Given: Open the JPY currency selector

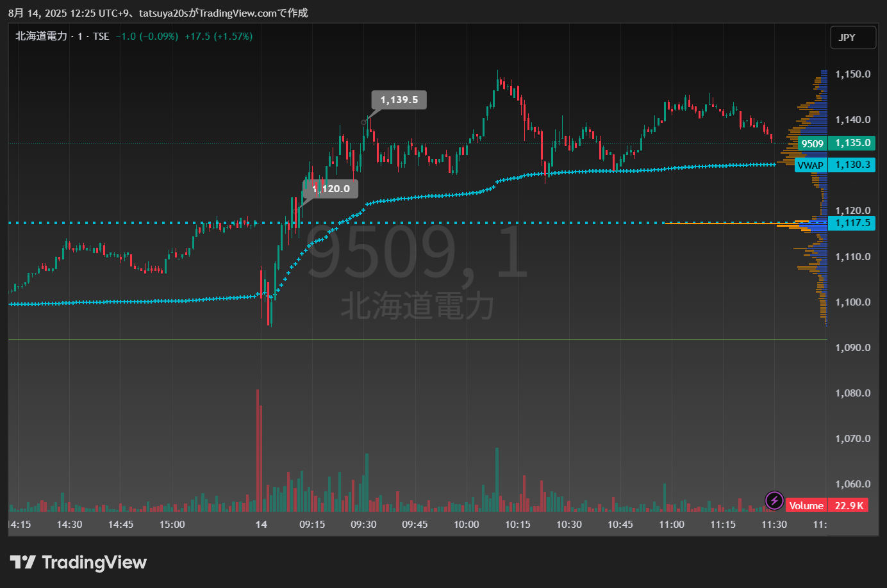Looking at the screenshot, I should click(x=852, y=37).
